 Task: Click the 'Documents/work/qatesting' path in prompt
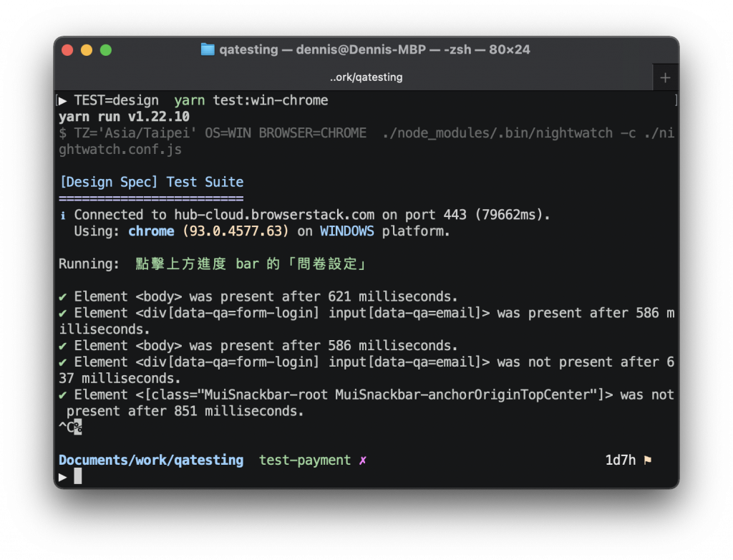[x=151, y=460]
